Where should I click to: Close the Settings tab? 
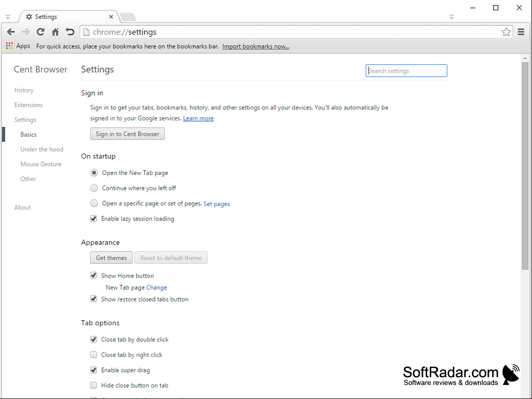[111, 17]
